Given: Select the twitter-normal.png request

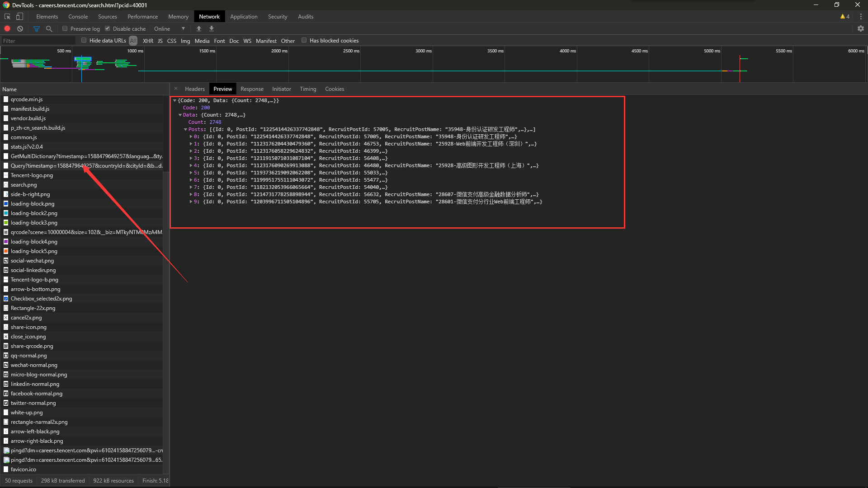Looking at the screenshot, I should coord(33,403).
